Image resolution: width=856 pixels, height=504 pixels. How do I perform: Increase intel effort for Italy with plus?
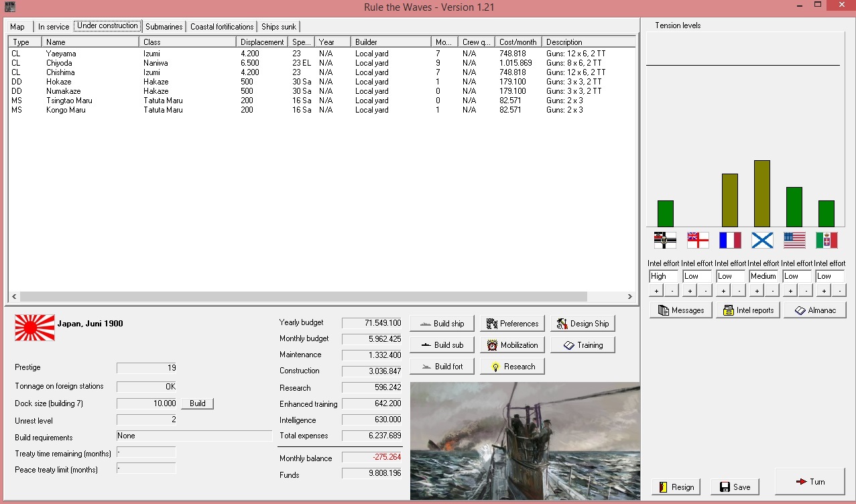(x=822, y=290)
